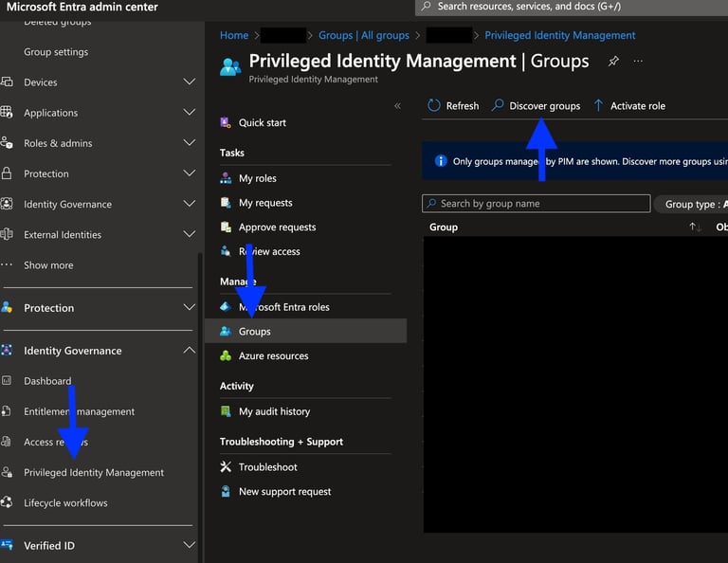Click the My requests icon
728x563 pixels.
226,203
